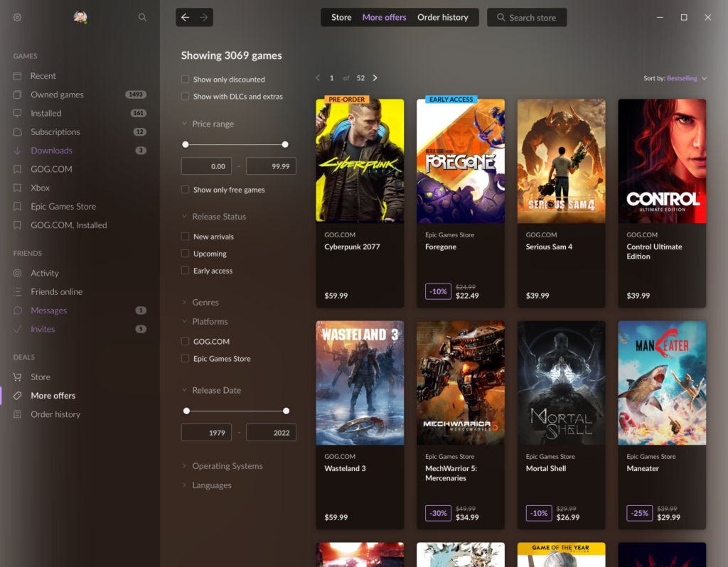
Task: Tick the Show only free games checkbox
Action: point(186,190)
